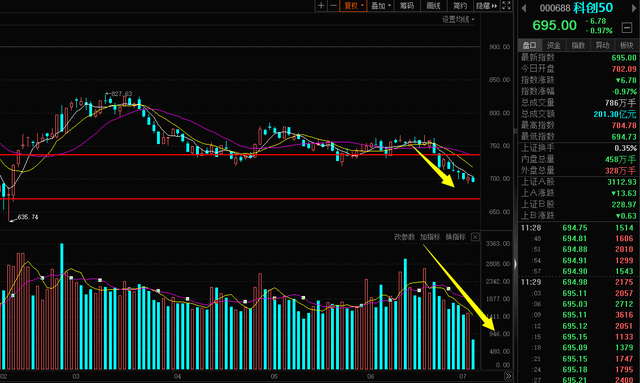Open the 板块 tab
Viewport: 640px width, 383px height.
coord(627,45)
